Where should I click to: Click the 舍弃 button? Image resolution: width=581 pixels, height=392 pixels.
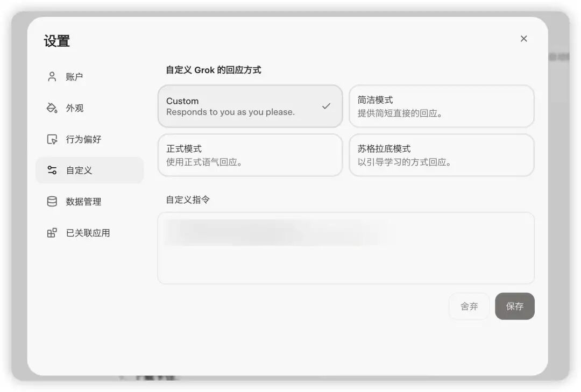coord(469,306)
